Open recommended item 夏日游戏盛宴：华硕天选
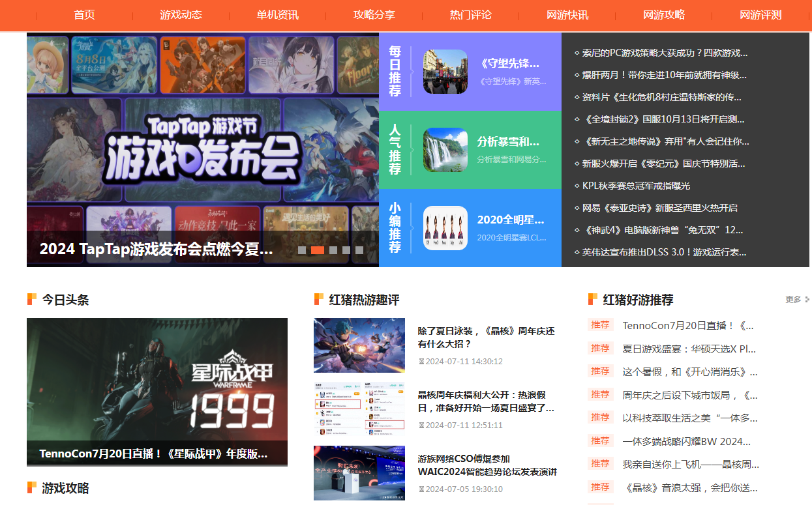The height and width of the screenshot is (505, 812). [689, 349]
